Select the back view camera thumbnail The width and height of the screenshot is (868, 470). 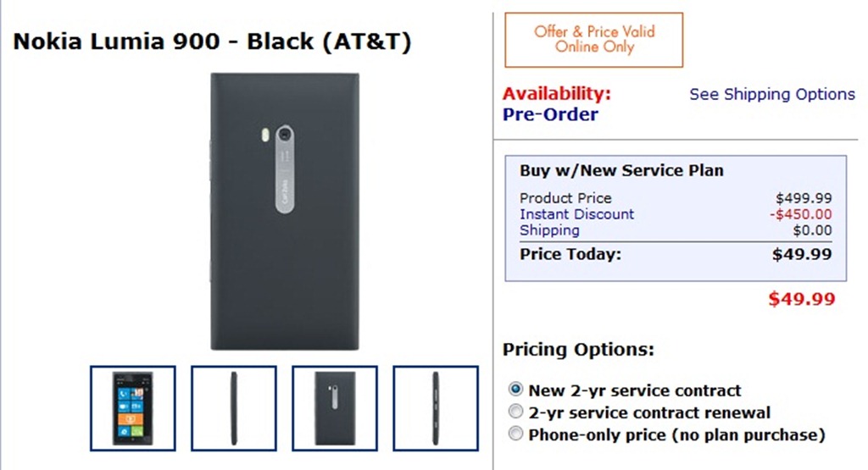[x=335, y=407]
